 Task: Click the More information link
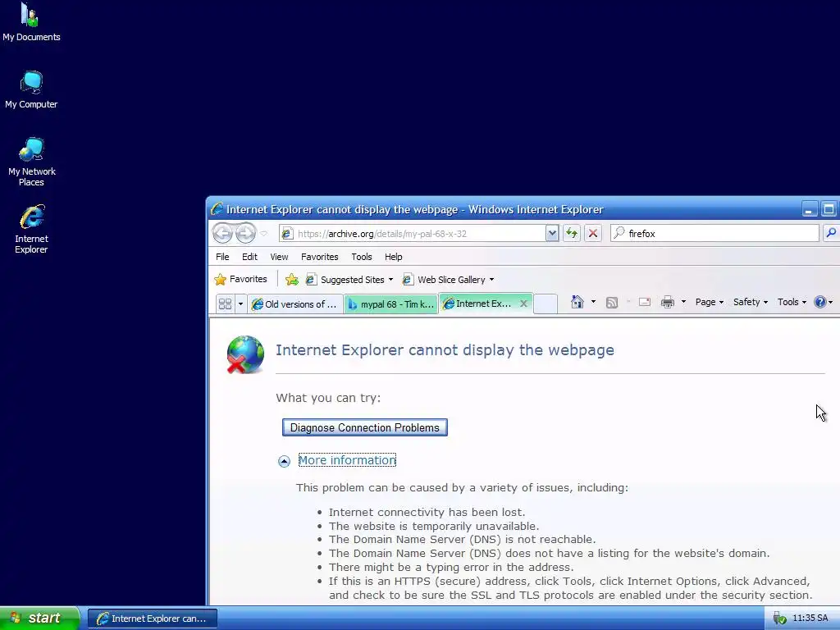[x=347, y=460]
